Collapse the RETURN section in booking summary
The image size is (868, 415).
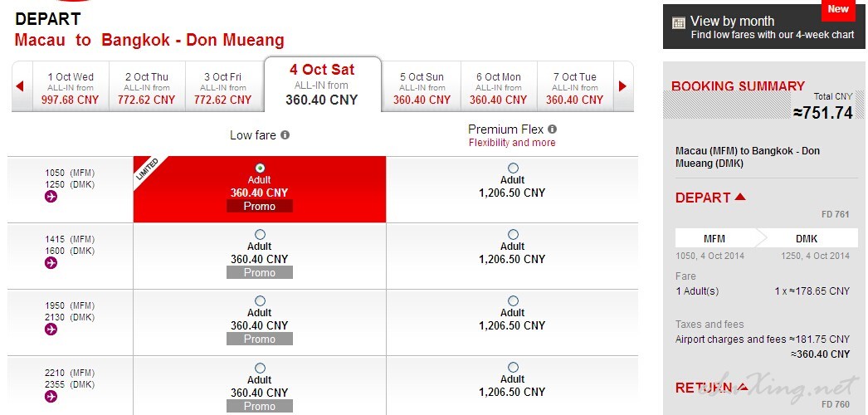[744, 388]
